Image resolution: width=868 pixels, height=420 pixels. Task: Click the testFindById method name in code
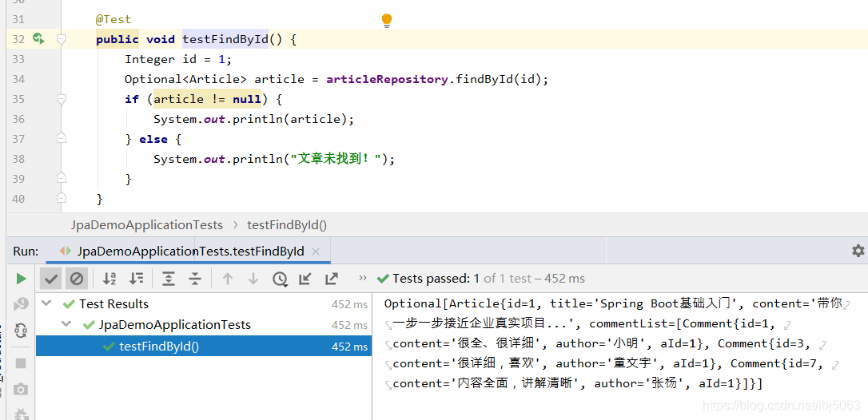click(x=225, y=39)
